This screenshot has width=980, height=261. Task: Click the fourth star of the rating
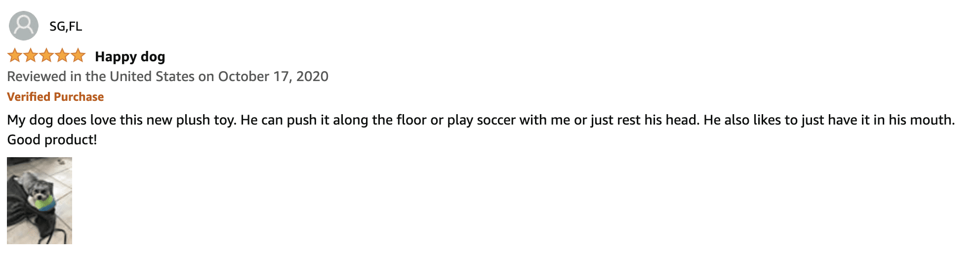(62, 55)
